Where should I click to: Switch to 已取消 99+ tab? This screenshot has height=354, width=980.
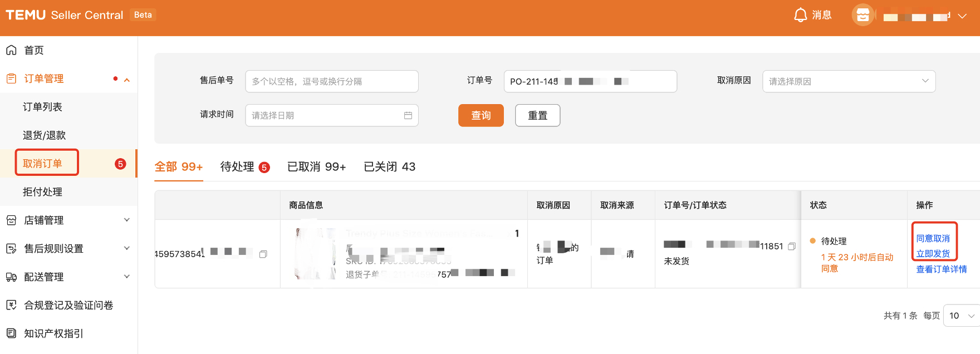click(x=317, y=167)
